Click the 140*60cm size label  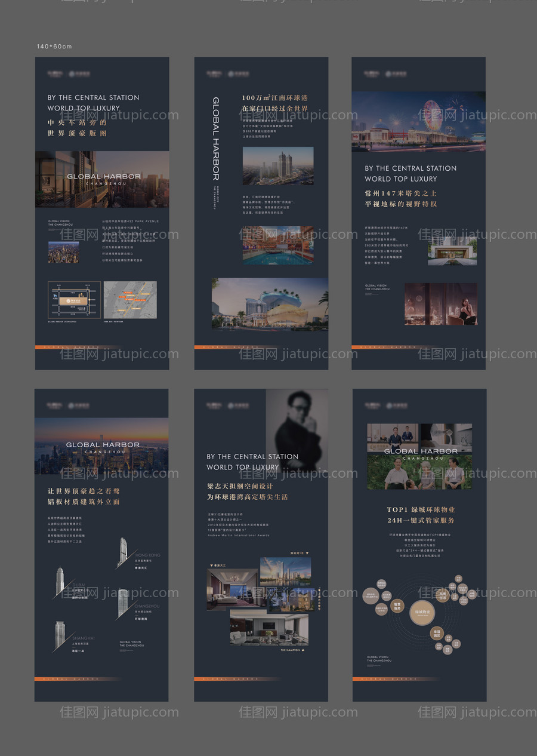(54, 47)
